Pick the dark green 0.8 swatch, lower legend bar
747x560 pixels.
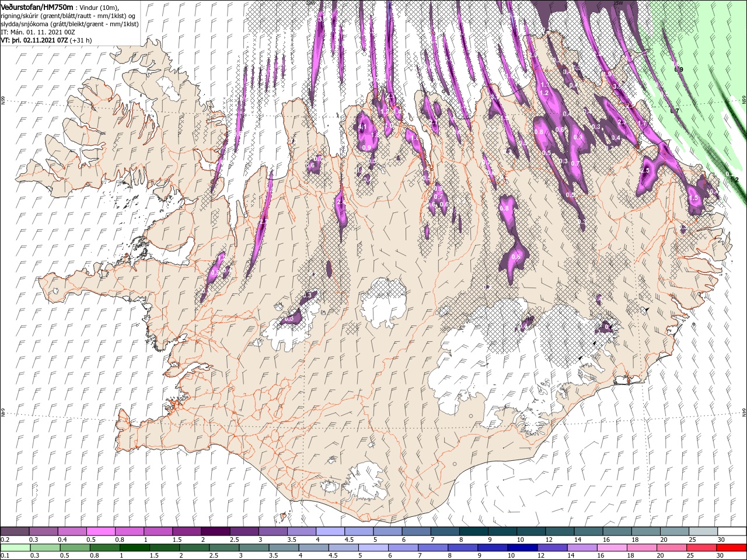click(x=104, y=548)
